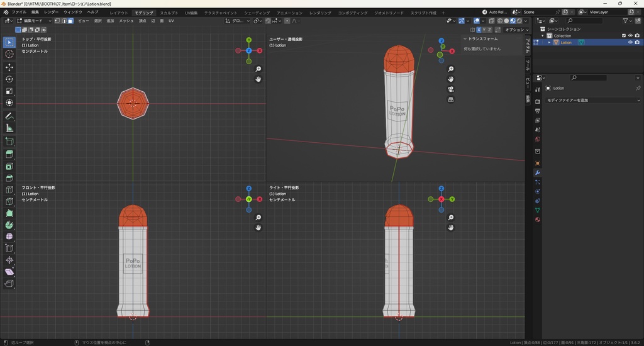
Task: Activate the 3D Cursor tool
Action: click(x=9, y=54)
